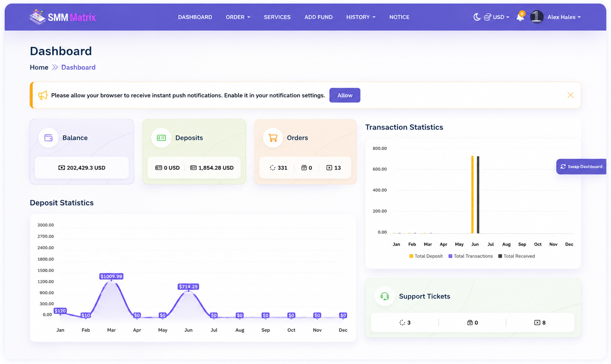Click the pending tickets spinner icon 3
Screen dimensions: 611x364
coord(402,323)
